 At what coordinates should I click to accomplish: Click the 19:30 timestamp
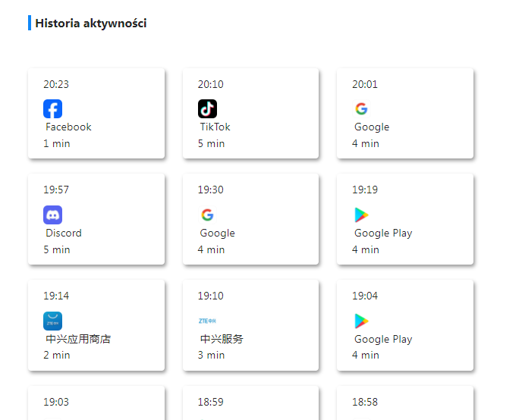tap(210, 190)
